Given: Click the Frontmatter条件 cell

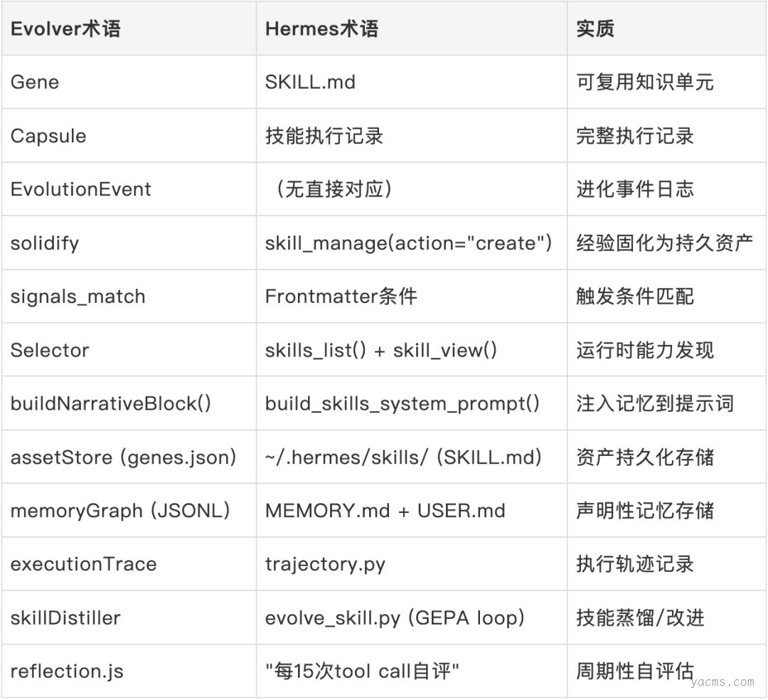Looking at the screenshot, I should (341, 297).
